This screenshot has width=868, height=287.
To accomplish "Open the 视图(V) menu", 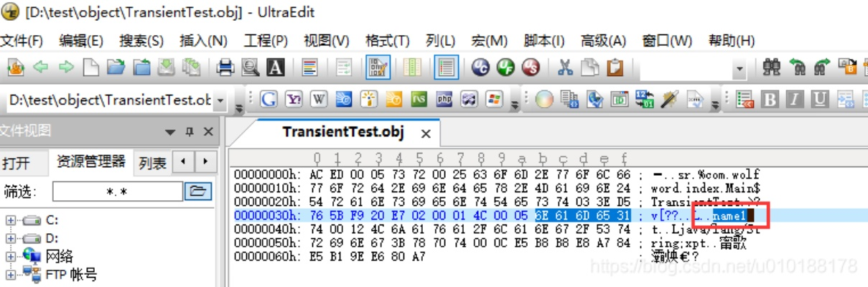I will click(327, 41).
